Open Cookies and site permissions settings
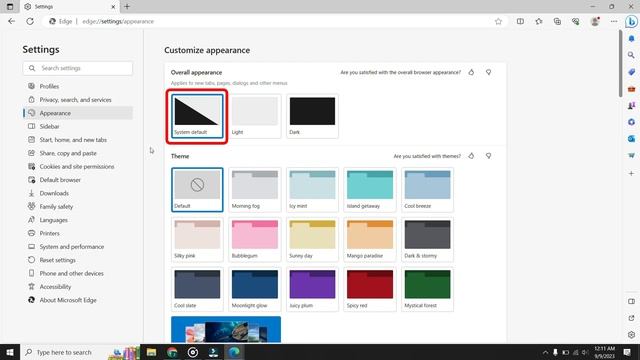The image size is (640, 360). point(78,167)
